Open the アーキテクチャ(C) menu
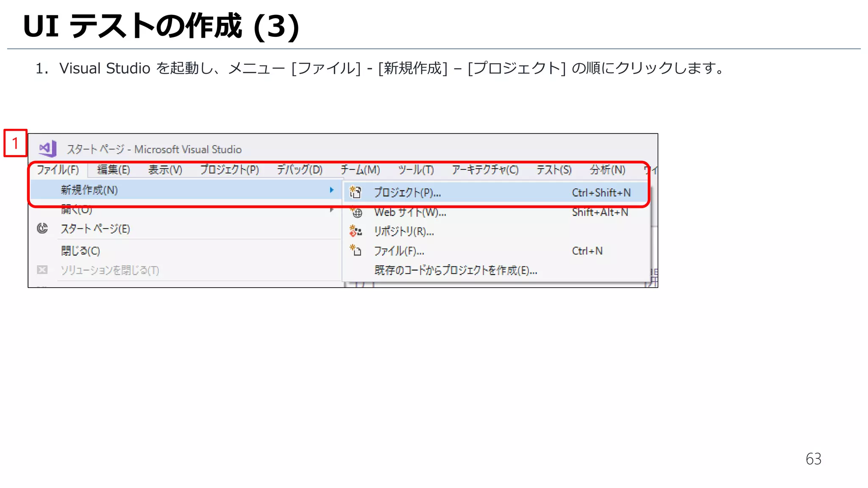The height and width of the screenshot is (488, 868). tap(485, 170)
